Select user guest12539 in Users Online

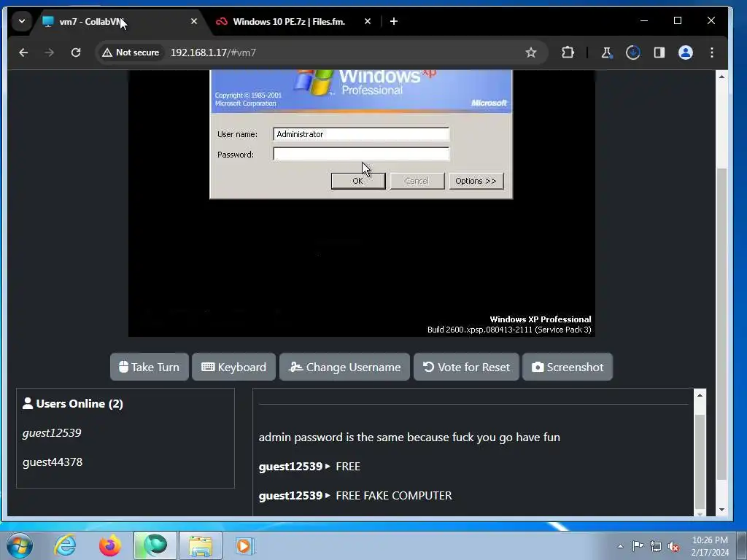tap(52, 433)
